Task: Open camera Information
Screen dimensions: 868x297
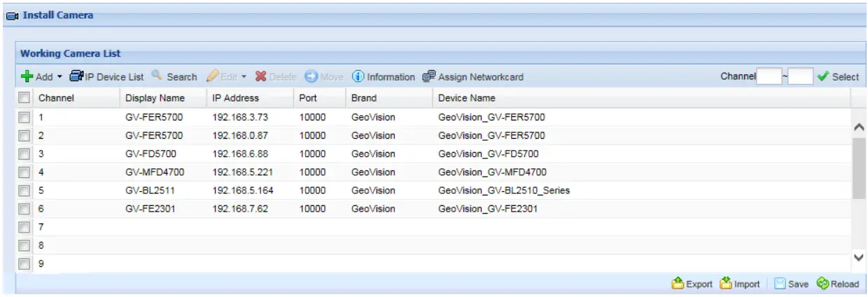Action: pos(383,76)
